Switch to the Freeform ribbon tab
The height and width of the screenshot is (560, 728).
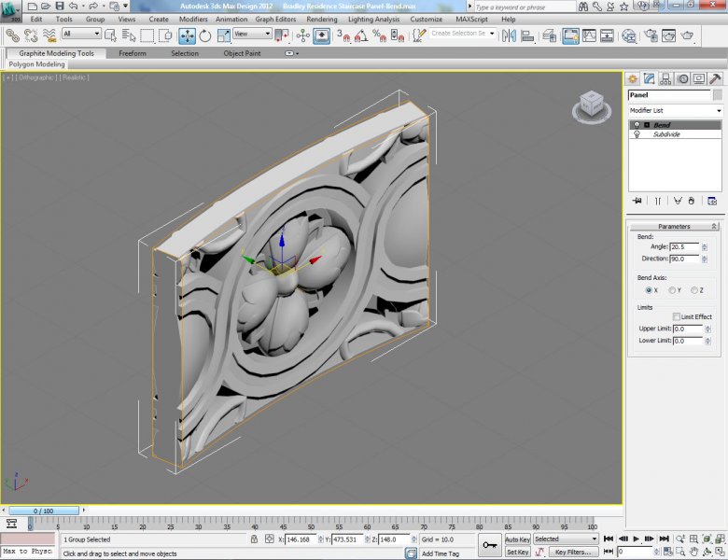(x=133, y=53)
